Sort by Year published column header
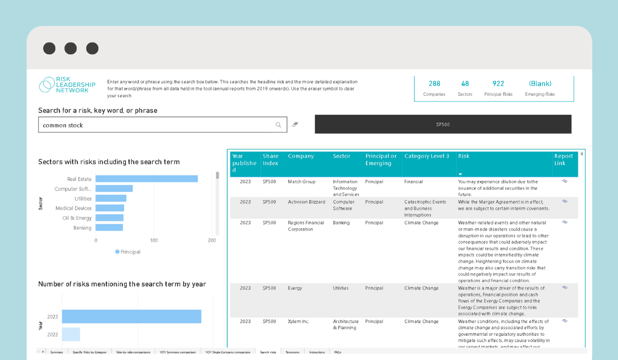 tap(244, 163)
